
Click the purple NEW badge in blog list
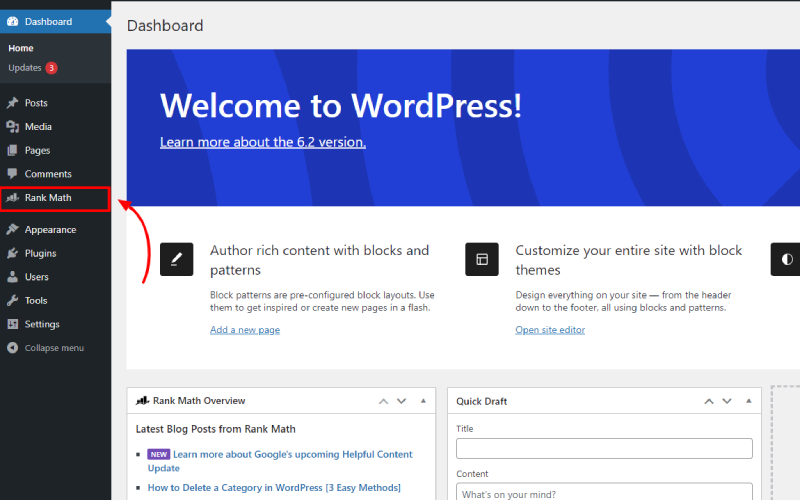point(158,454)
